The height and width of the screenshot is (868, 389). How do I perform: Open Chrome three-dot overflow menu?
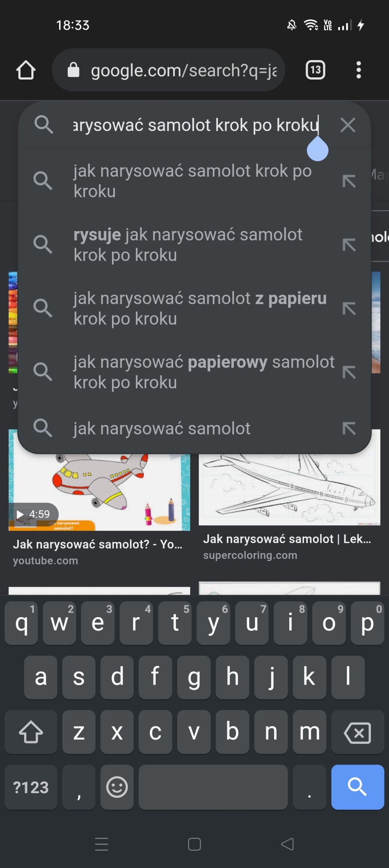pos(359,70)
